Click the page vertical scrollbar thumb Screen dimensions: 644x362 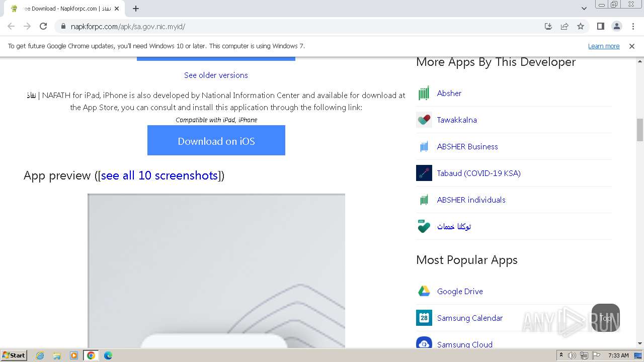640,130
